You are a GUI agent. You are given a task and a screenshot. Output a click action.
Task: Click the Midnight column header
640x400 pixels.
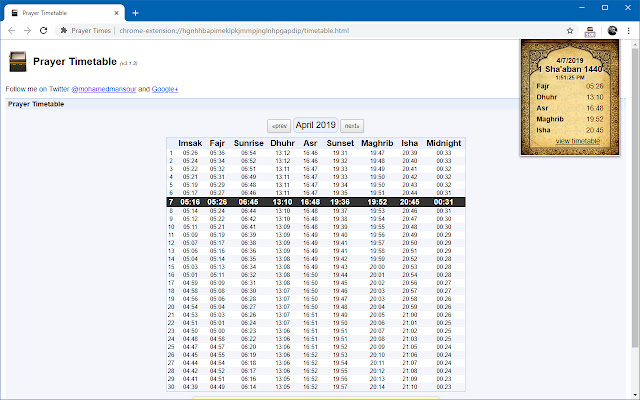click(443, 143)
